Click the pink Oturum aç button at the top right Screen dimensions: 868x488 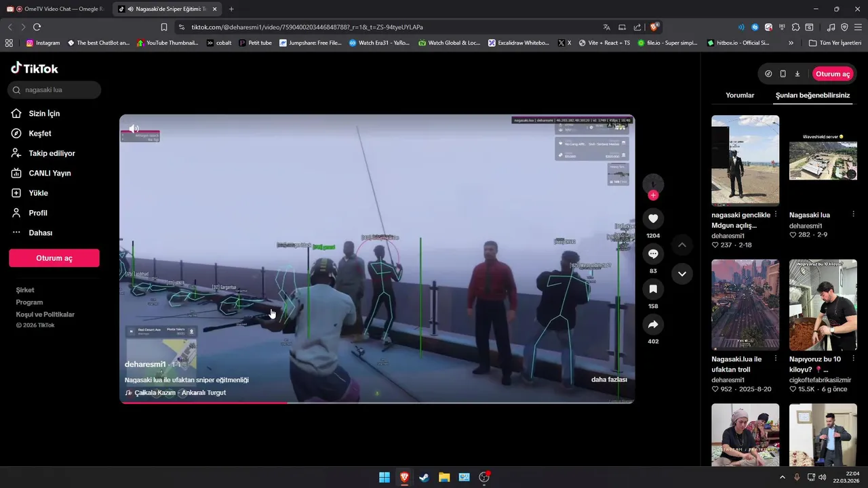832,74
